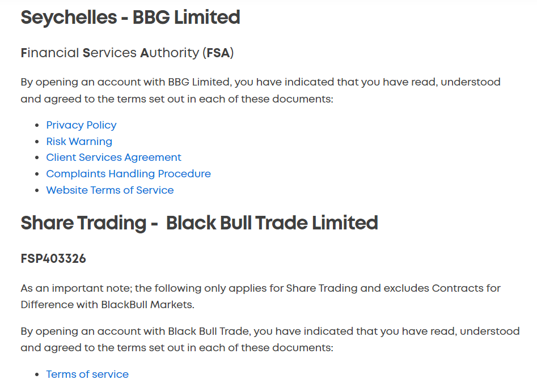Click the FSP403326 registration number
Image resolution: width=537 pixels, height=392 pixels.
pos(53,259)
